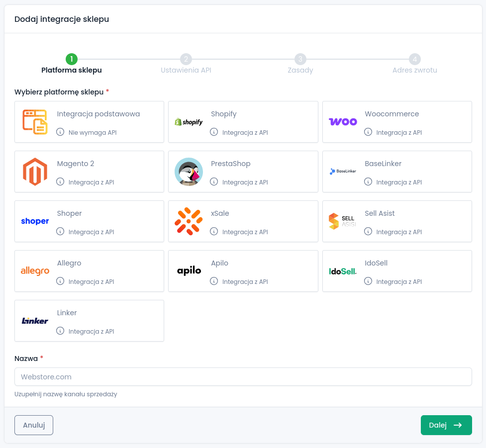Select the Linker platform card
The image size is (486, 448).
click(x=89, y=321)
